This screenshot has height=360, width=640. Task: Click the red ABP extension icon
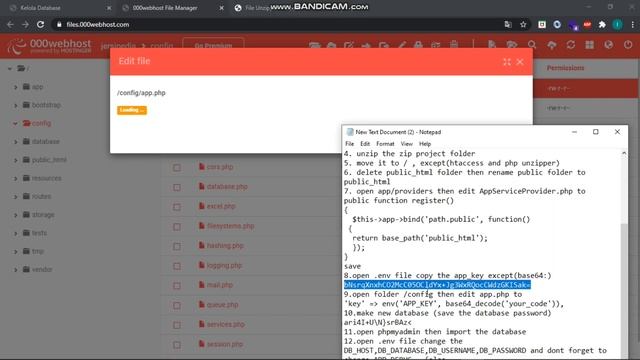click(587, 24)
